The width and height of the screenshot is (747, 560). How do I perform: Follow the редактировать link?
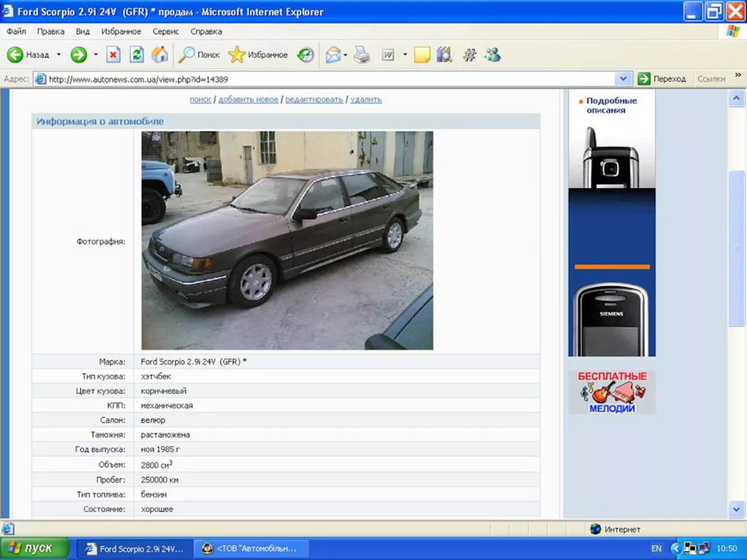click(x=314, y=100)
